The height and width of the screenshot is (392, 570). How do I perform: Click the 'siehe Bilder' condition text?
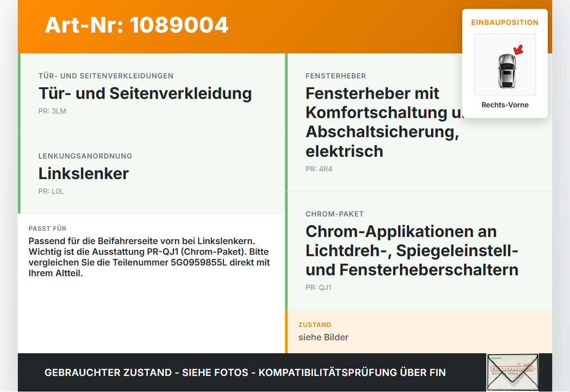(x=323, y=337)
